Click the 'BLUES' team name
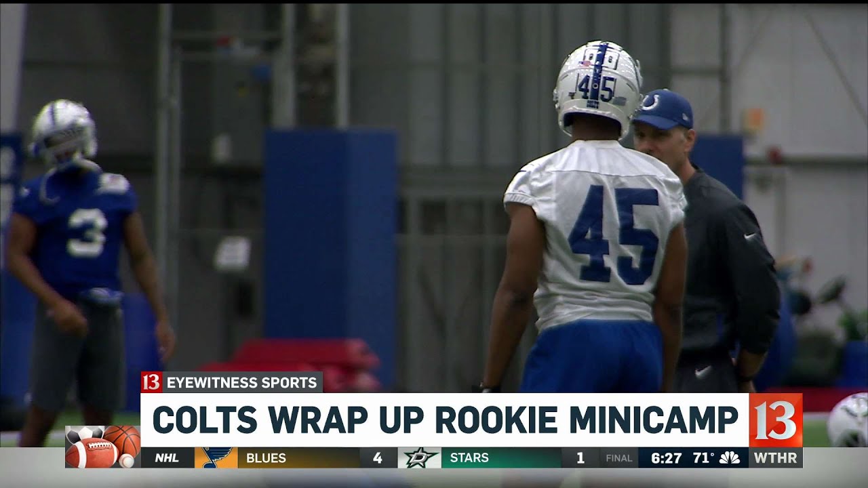The width and height of the screenshot is (868, 488). pos(266,457)
